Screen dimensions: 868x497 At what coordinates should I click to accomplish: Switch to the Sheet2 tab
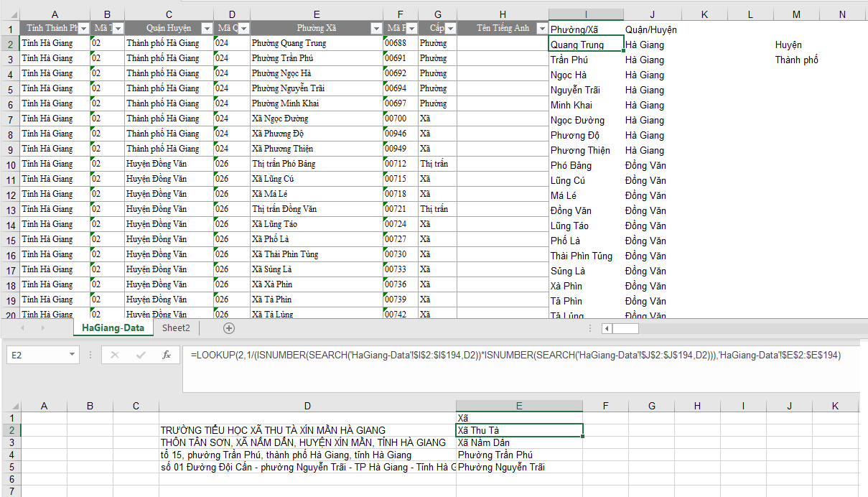pyautogui.click(x=176, y=328)
